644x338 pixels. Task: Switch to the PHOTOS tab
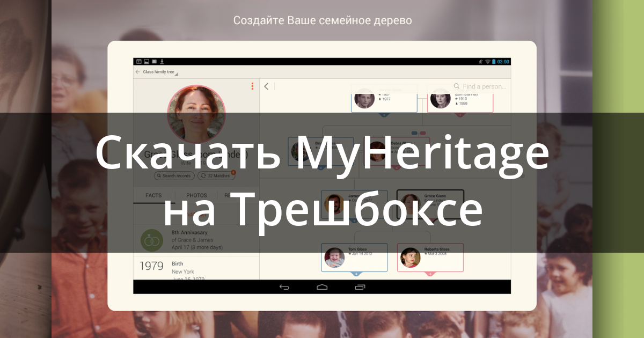point(196,196)
